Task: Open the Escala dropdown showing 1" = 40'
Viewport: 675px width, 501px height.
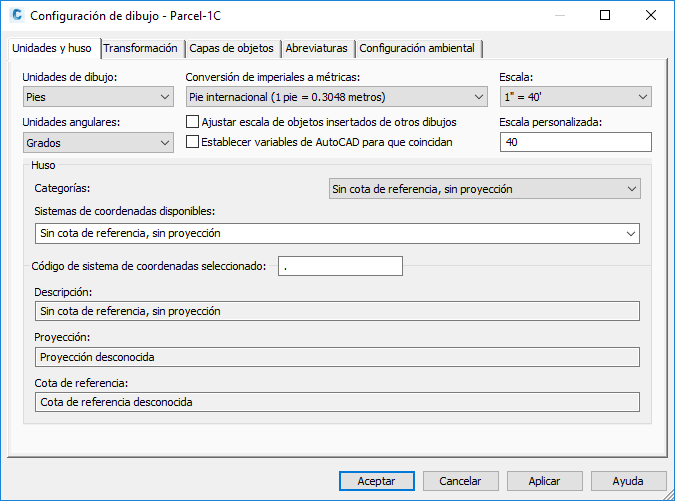Action: click(576, 97)
